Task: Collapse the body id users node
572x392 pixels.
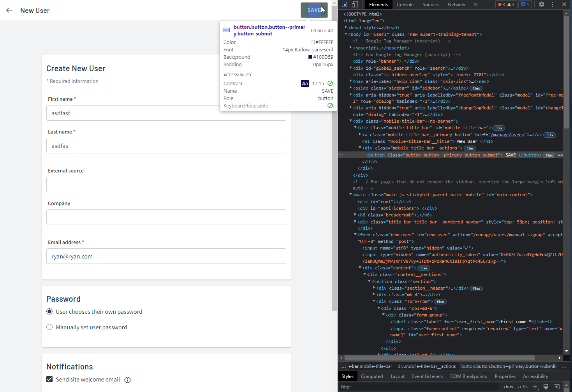Action: pos(346,34)
